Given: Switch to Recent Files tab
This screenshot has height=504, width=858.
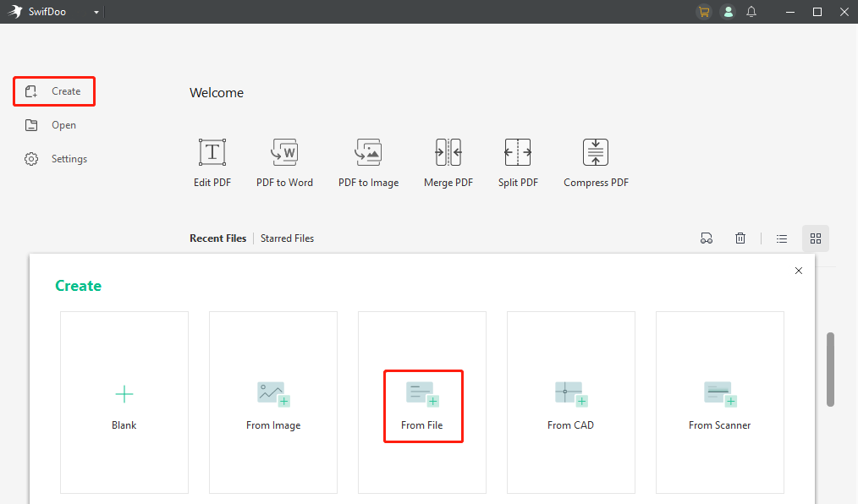Looking at the screenshot, I should (x=217, y=238).
